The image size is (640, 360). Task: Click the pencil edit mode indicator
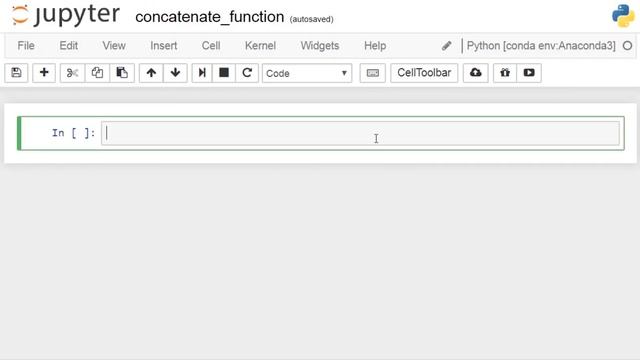point(447,46)
